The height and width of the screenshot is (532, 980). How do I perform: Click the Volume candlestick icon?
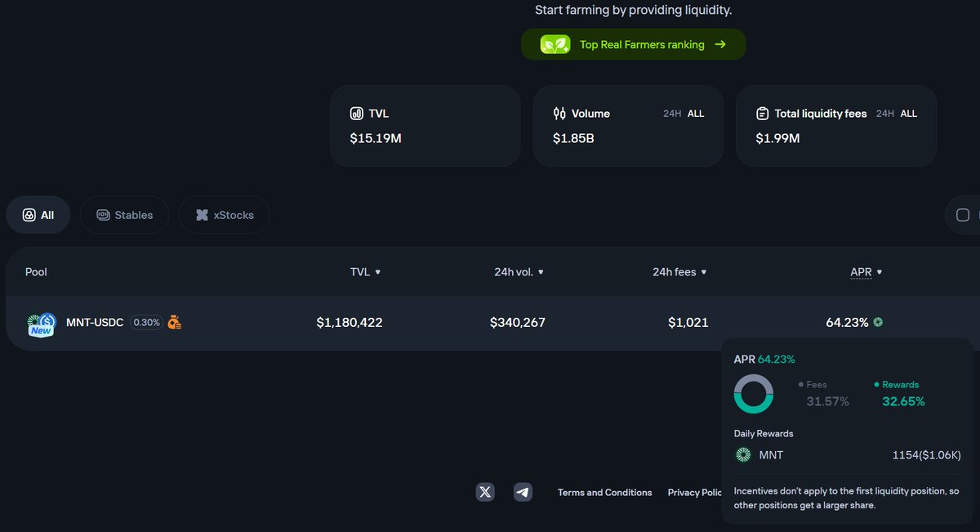559,114
